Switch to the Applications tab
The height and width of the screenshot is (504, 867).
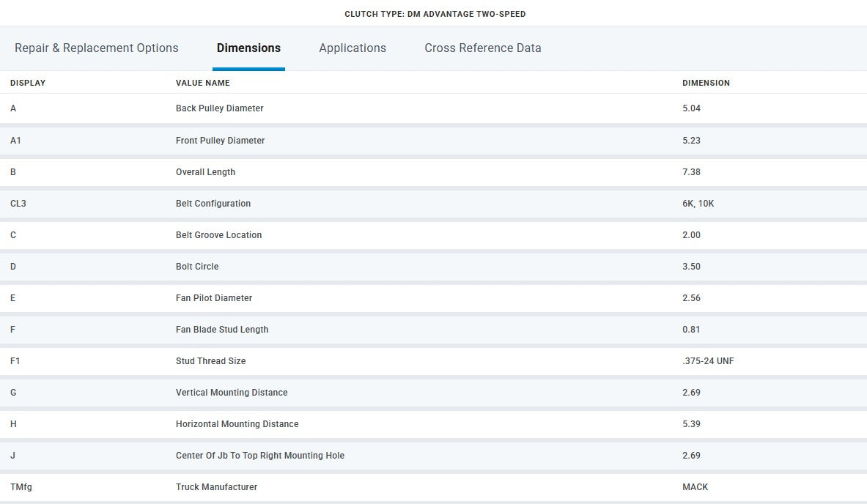click(x=353, y=48)
